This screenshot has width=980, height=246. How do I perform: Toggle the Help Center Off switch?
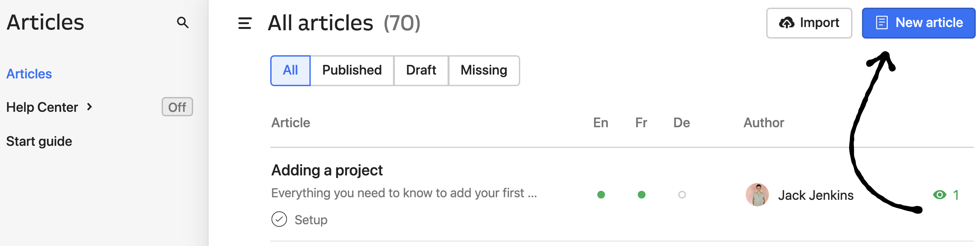177,107
